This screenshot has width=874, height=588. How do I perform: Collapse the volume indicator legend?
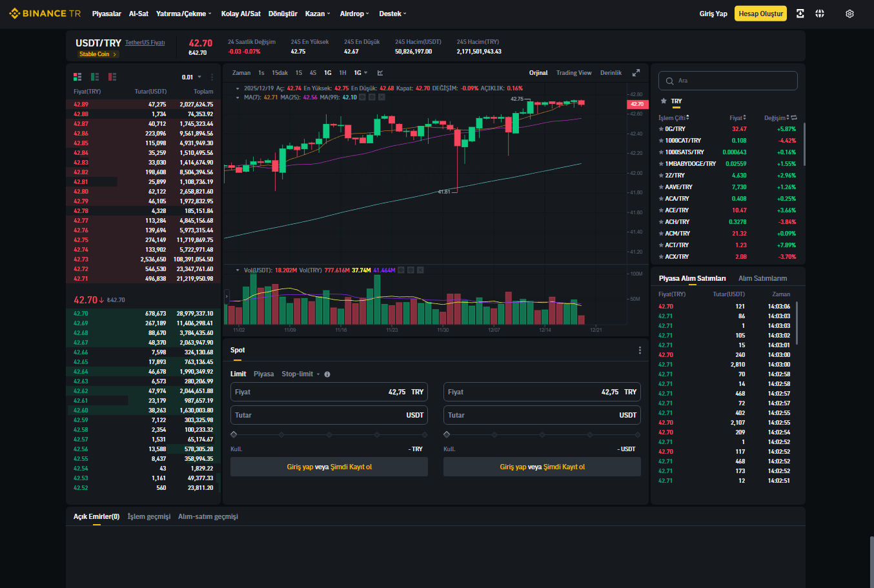coord(238,270)
